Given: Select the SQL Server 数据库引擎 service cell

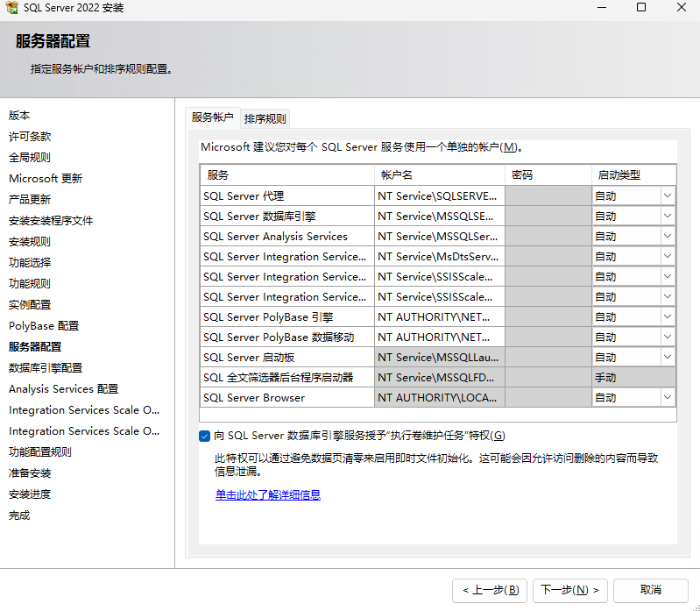Looking at the screenshot, I should click(x=287, y=217).
